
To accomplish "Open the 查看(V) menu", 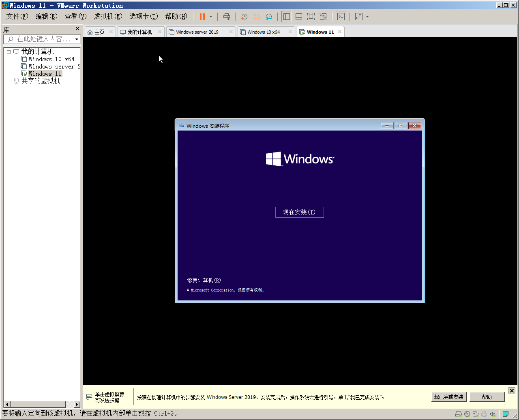I will click(76, 16).
